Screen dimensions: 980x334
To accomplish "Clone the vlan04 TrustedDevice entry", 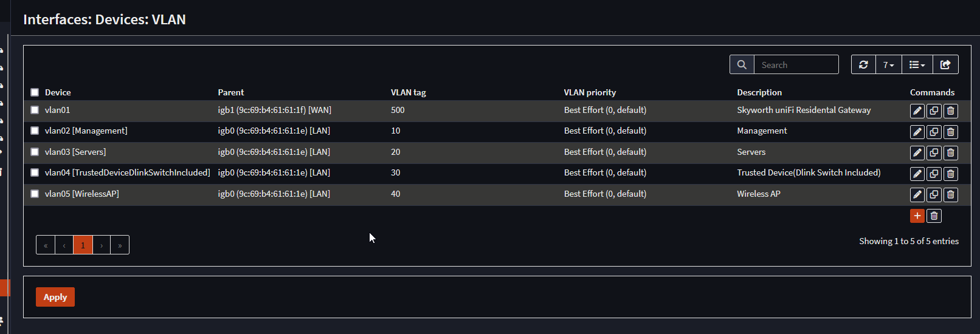I will coord(934,174).
